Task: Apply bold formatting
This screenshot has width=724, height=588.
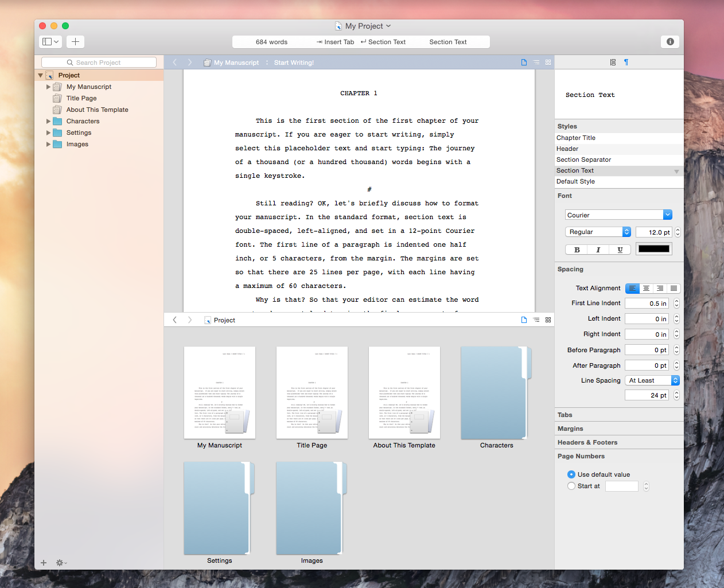Action: (x=577, y=250)
